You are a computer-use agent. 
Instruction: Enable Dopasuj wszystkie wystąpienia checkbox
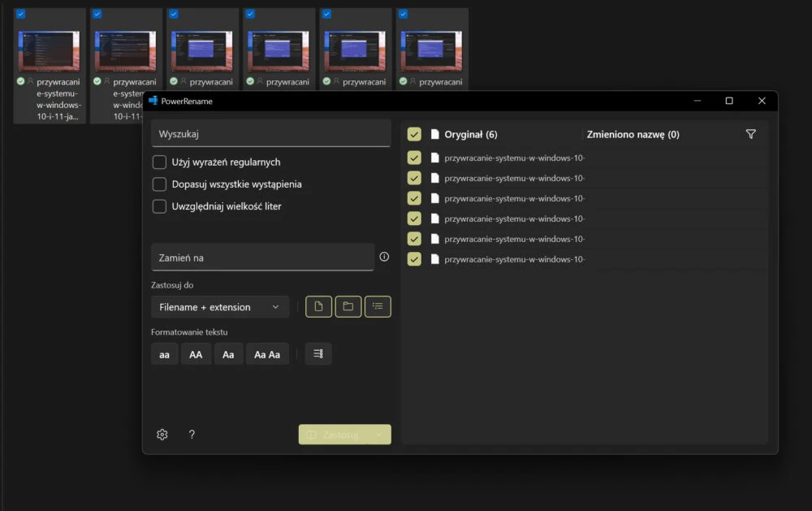159,184
